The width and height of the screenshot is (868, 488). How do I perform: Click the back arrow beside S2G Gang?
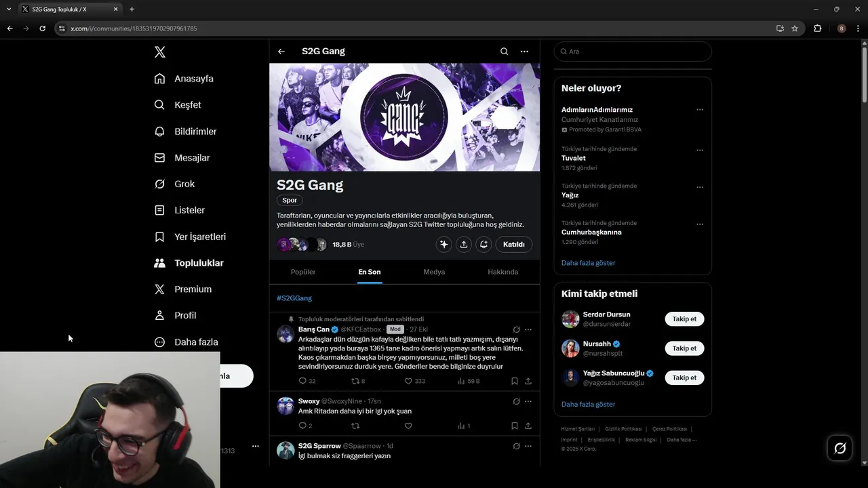281,52
